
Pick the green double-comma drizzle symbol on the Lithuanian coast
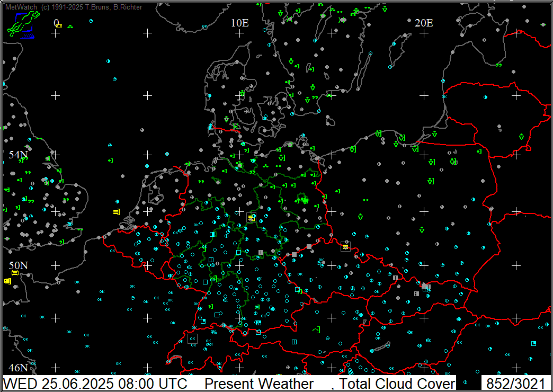click(498, 65)
